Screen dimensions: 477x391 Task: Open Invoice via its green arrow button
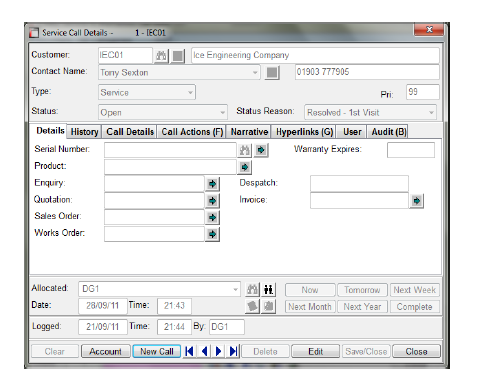click(x=417, y=201)
